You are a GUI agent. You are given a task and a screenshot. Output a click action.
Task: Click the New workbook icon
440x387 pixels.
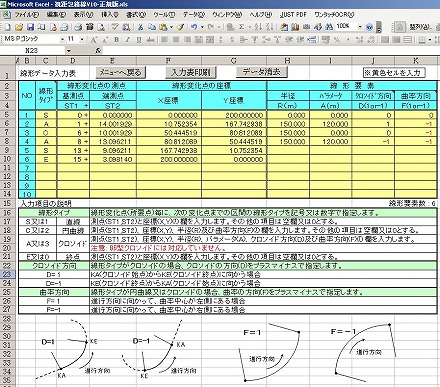8,27
